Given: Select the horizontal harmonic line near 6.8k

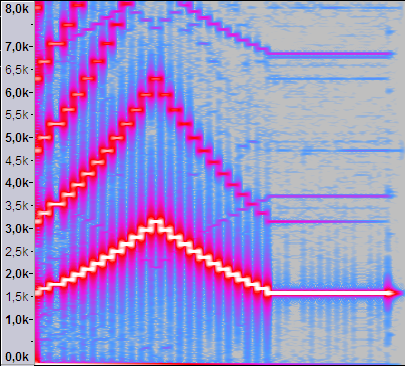Looking at the screenshot, I should point(332,54).
